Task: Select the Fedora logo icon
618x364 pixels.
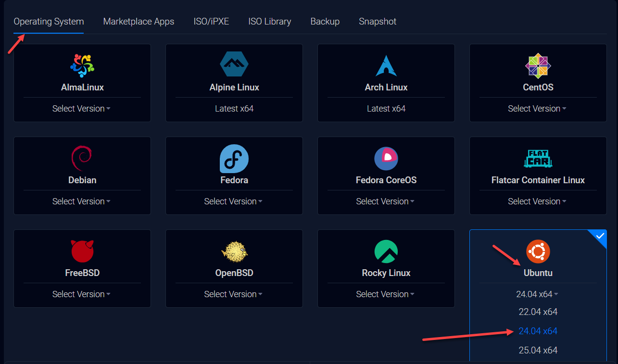Action: coord(234,158)
